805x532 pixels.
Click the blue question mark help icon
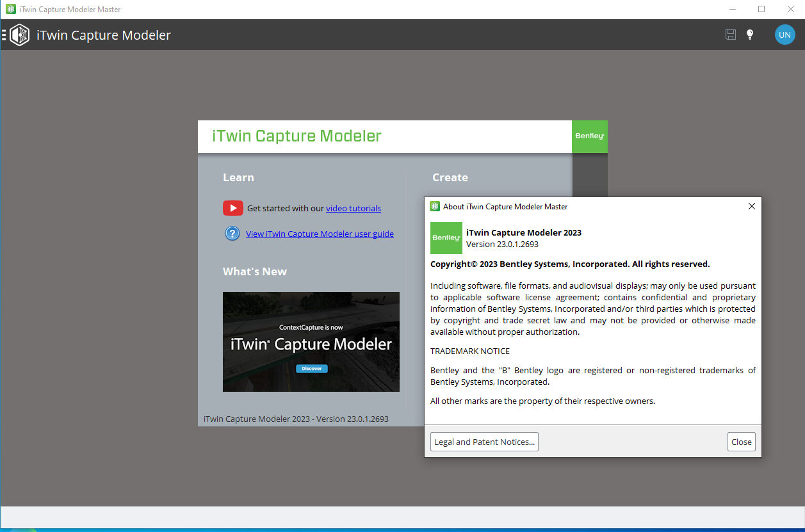coord(232,234)
